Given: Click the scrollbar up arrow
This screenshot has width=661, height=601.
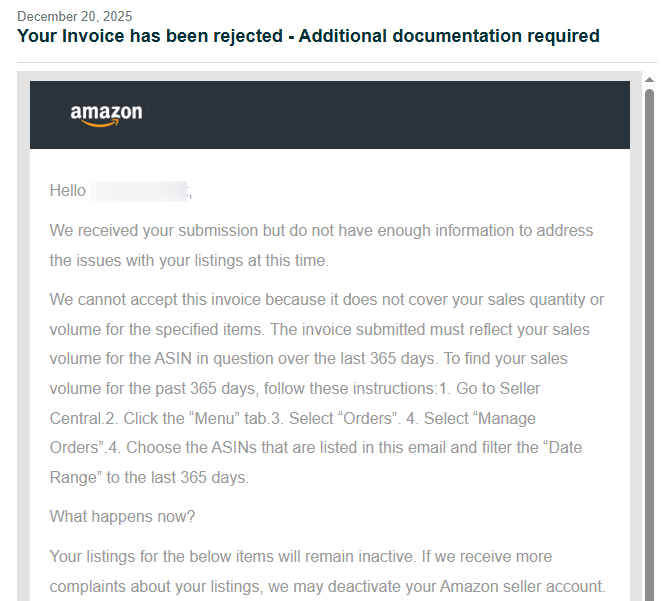Looking at the screenshot, I should 649,79.
